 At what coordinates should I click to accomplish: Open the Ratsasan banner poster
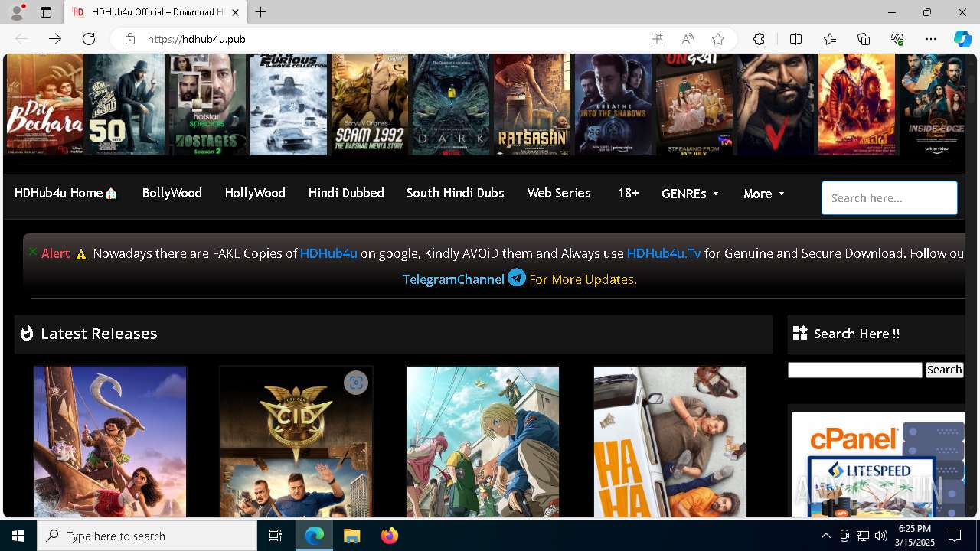(532, 105)
